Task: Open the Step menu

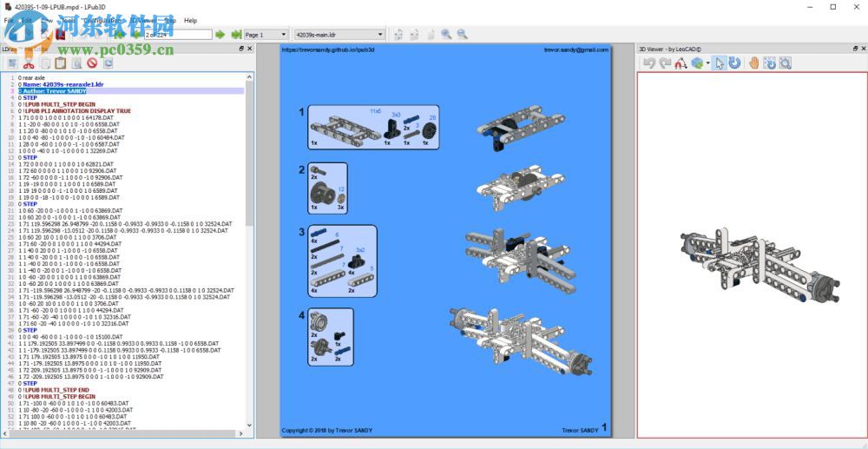Action: pos(170,21)
